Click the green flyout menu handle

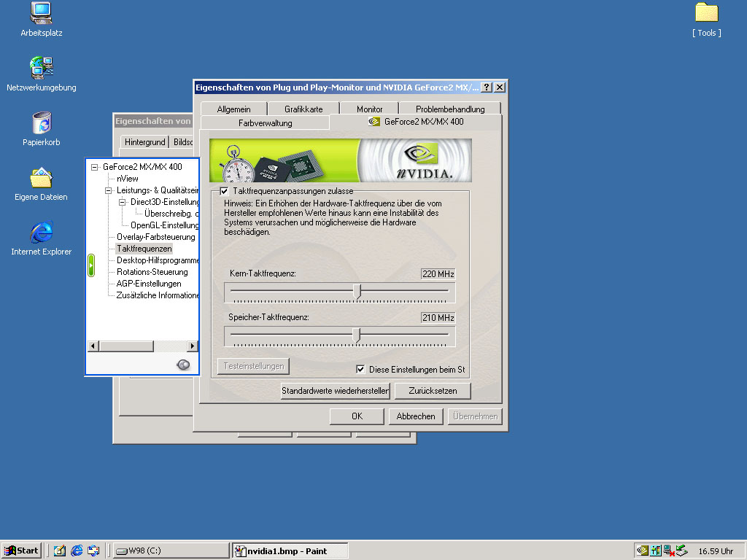(91, 265)
